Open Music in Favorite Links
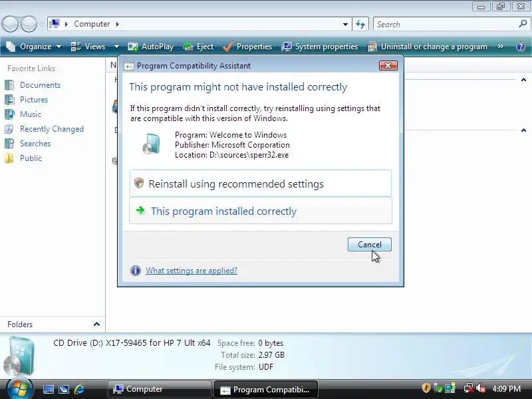Viewport: 532px width, 399px height. point(30,114)
